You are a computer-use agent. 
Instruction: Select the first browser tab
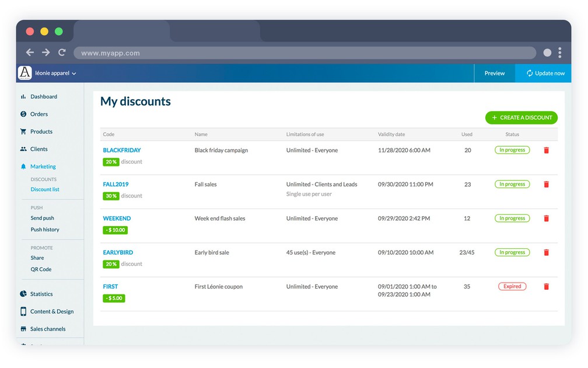[122, 31]
